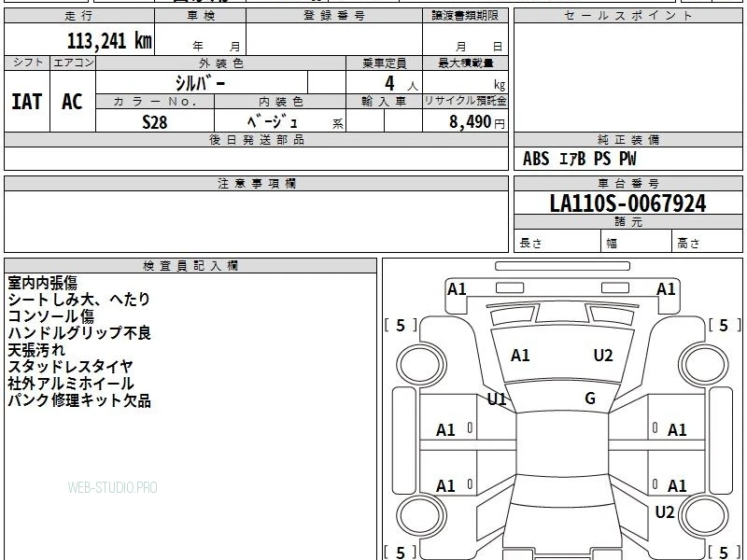Select the U1 mark on the diagram
The width and height of the screenshot is (747, 560).
(497, 399)
